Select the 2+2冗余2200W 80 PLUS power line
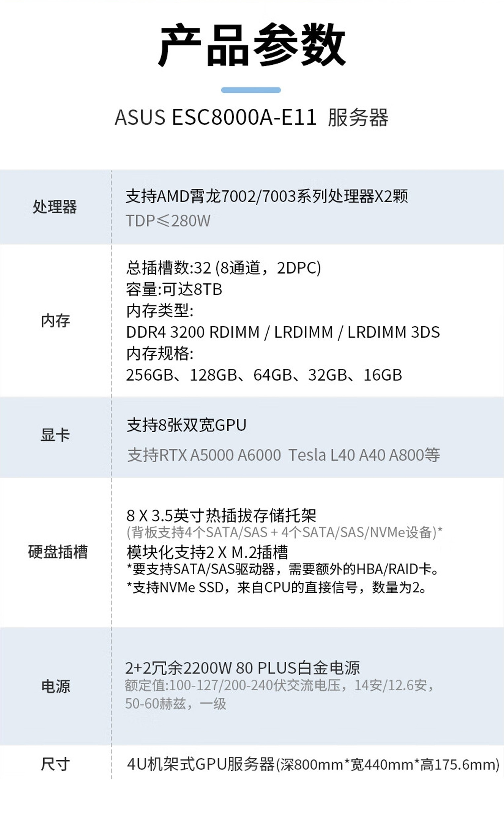 [x=242, y=668]
